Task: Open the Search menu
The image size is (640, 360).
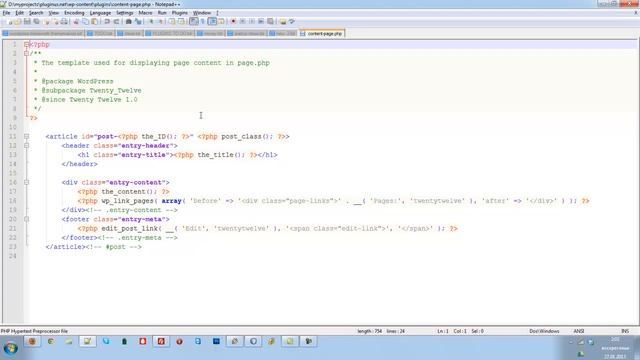Action: [x=36, y=13]
